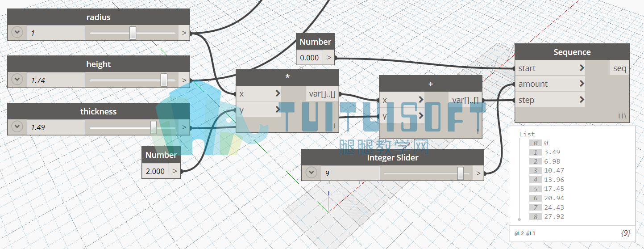Click the radius value field showing 1
Image resolution: width=644 pixels, height=249 pixels.
click(x=56, y=33)
